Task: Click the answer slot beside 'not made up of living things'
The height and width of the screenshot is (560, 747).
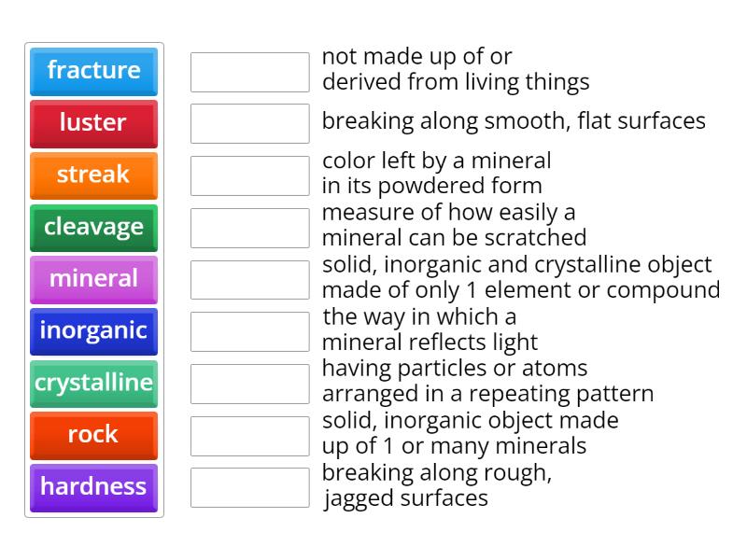Action: coord(248,71)
